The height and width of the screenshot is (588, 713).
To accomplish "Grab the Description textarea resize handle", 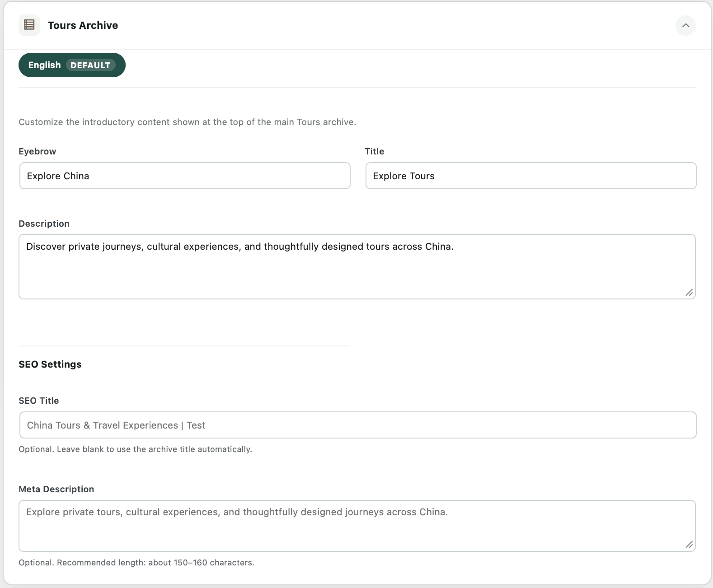I will click(689, 293).
